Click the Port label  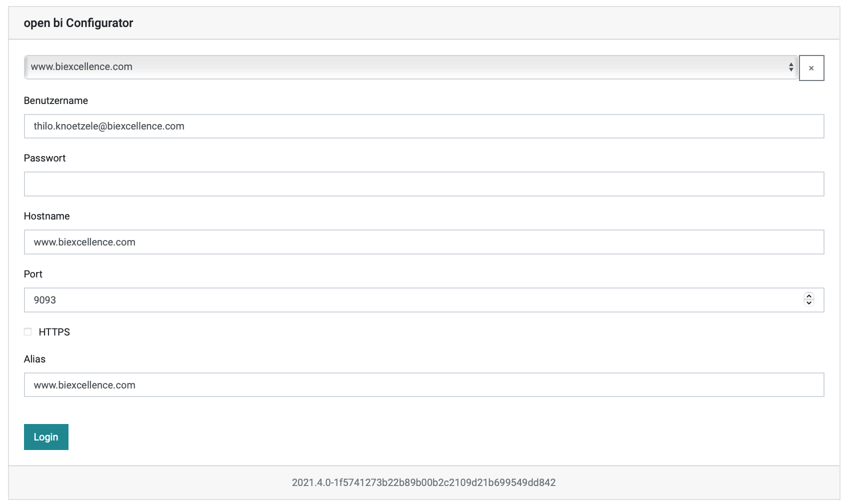pos(33,274)
